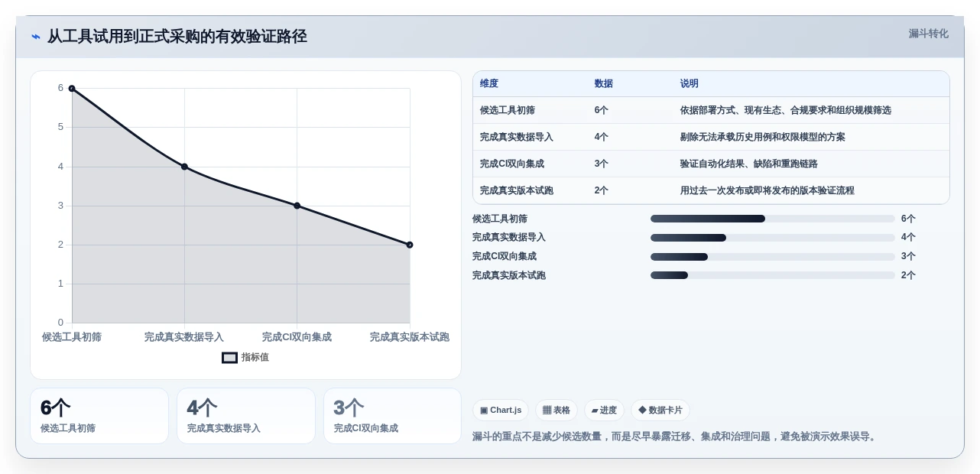
Task: Click progress label 候选工具初筛
Action: point(500,219)
